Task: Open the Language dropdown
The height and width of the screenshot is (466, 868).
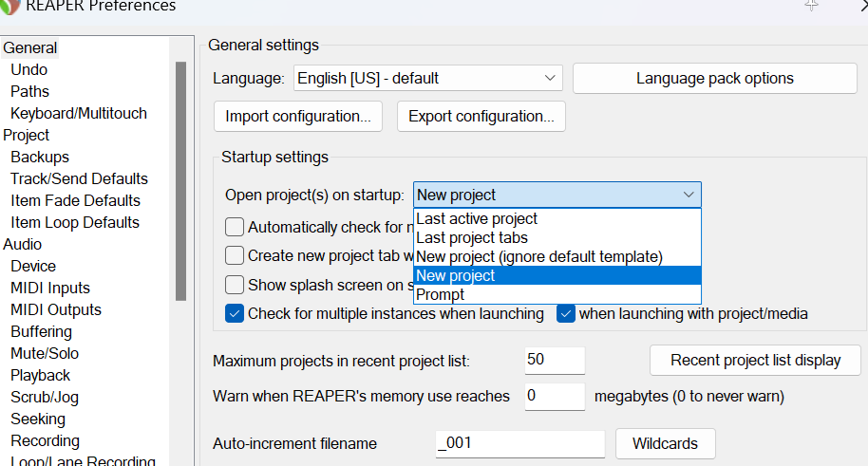Action: (x=427, y=78)
